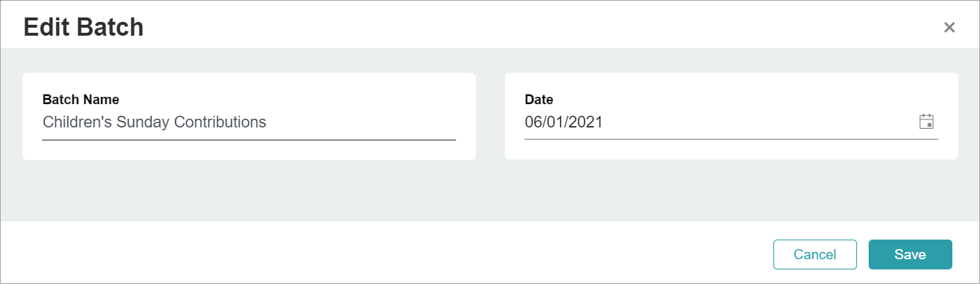Click the gray area below the cards

tap(490, 191)
